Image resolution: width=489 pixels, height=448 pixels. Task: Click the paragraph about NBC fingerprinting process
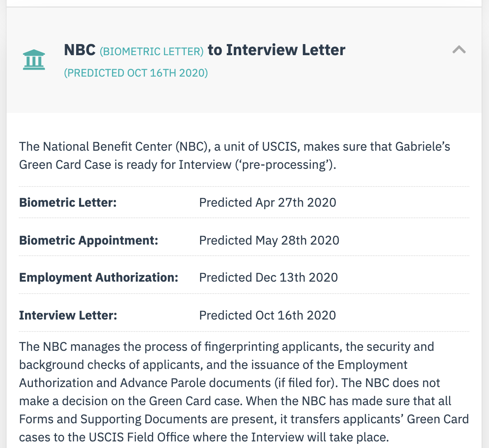tap(244, 392)
